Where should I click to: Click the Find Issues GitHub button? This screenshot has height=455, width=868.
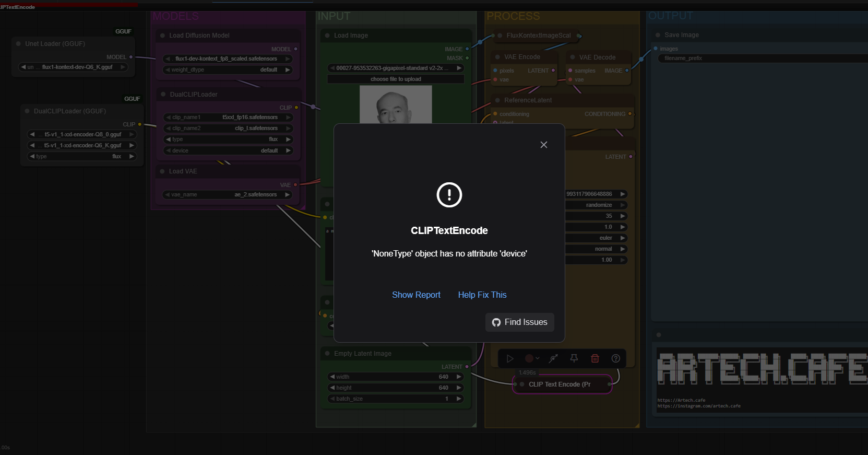point(519,322)
